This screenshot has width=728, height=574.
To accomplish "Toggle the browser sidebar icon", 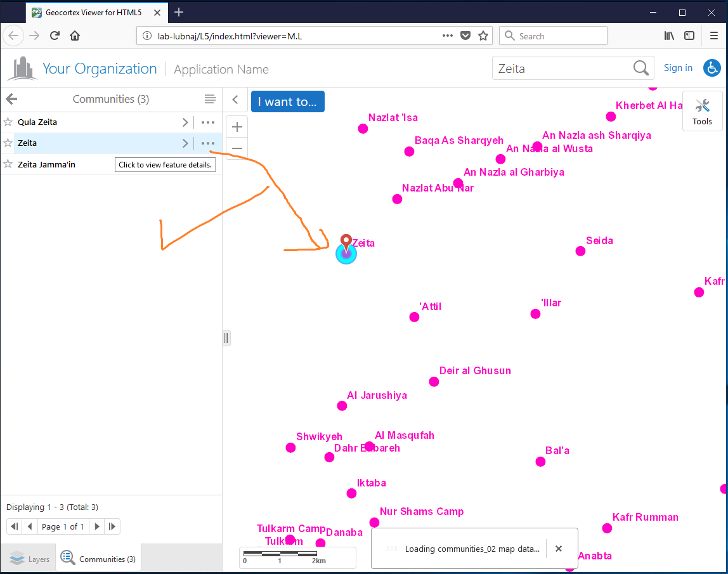I will coord(689,36).
